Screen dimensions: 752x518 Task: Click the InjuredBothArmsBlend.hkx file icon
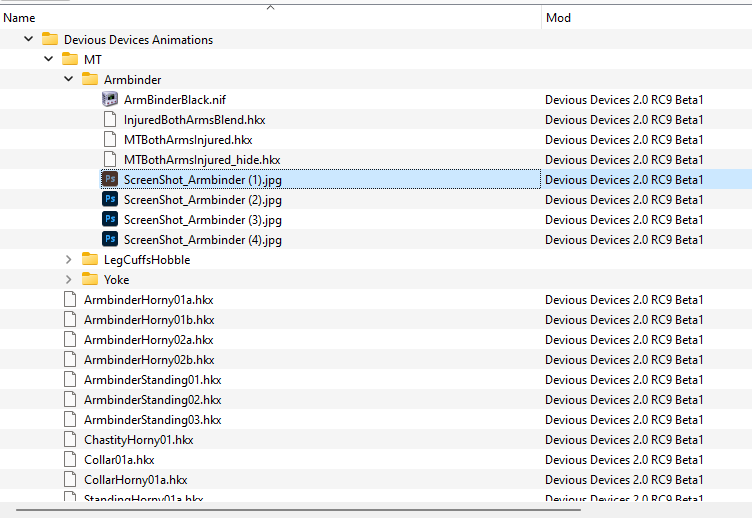point(110,119)
